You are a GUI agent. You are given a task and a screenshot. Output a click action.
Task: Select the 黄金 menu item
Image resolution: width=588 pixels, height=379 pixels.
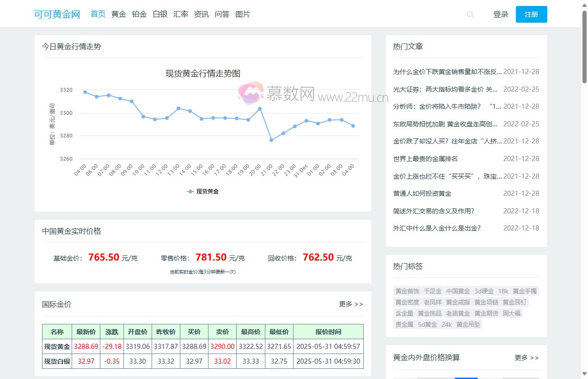pos(118,14)
